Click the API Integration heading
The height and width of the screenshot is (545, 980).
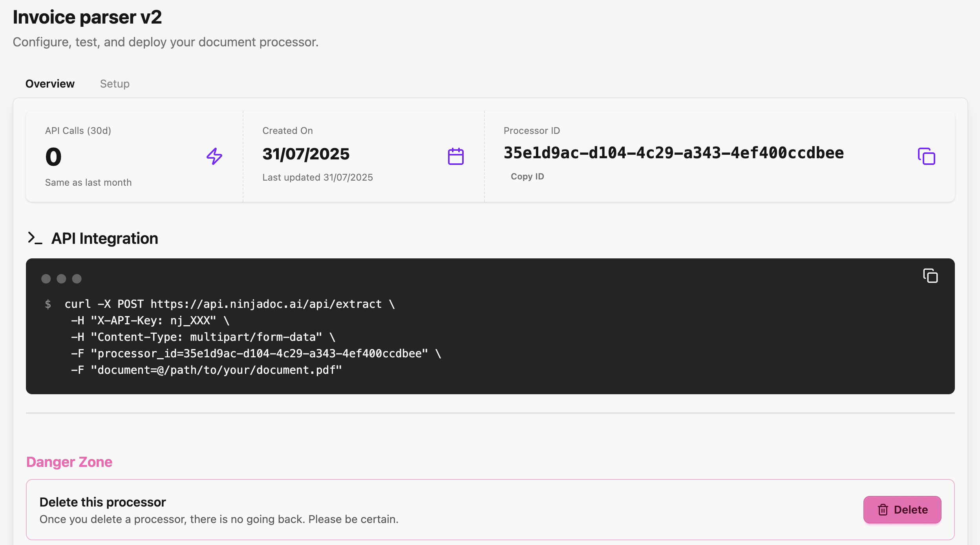(105, 238)
